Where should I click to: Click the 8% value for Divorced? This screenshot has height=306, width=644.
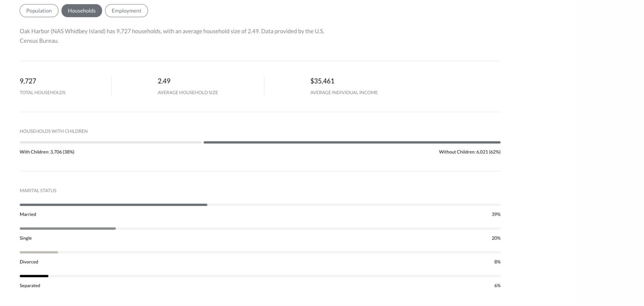[x=497, y=262]
